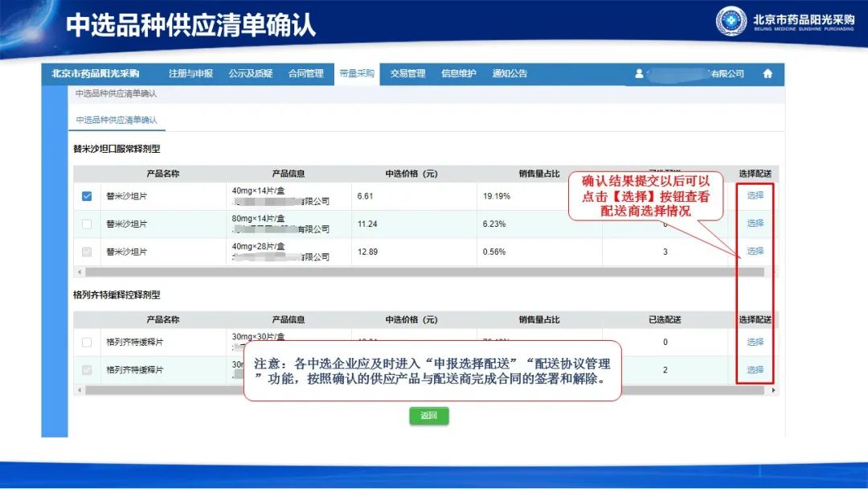868x489 pixels.
Task: Open the 带量采购 menu
Action: click(x=356, y=74)
